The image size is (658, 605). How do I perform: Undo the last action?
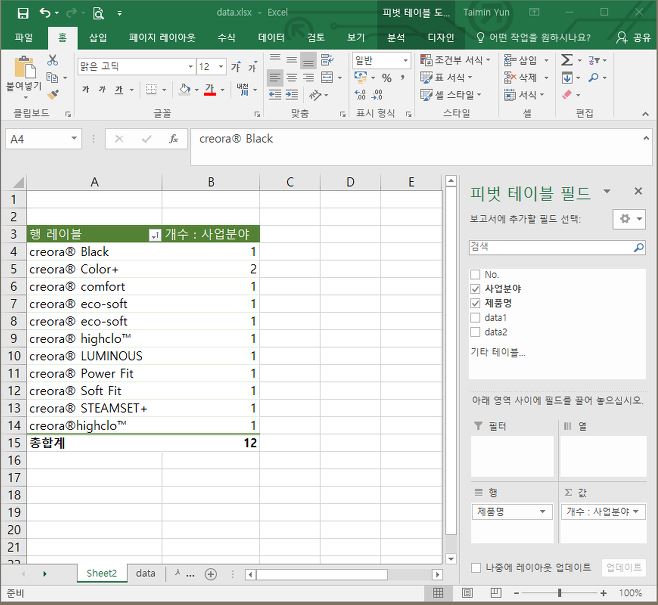pyautogui.click(x=45, y=13)
